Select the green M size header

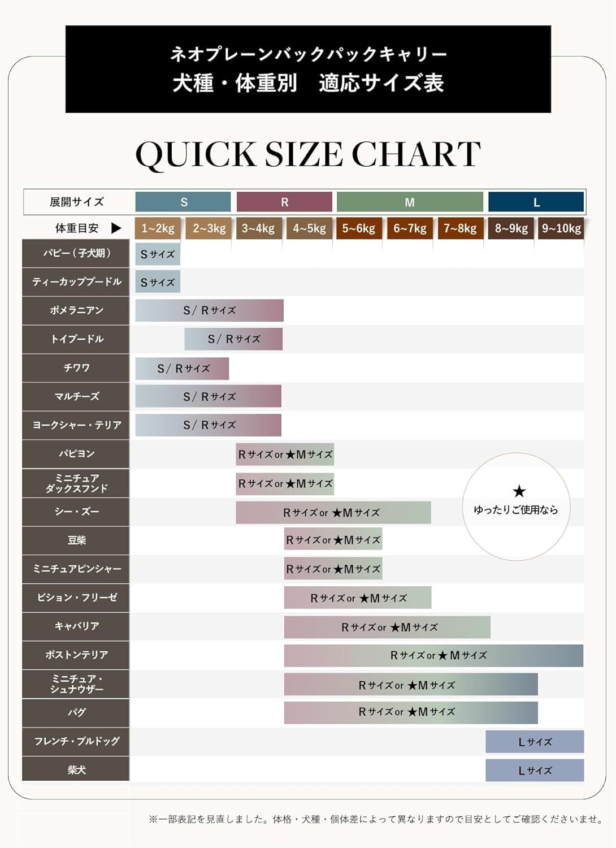[x=410, y=202]
